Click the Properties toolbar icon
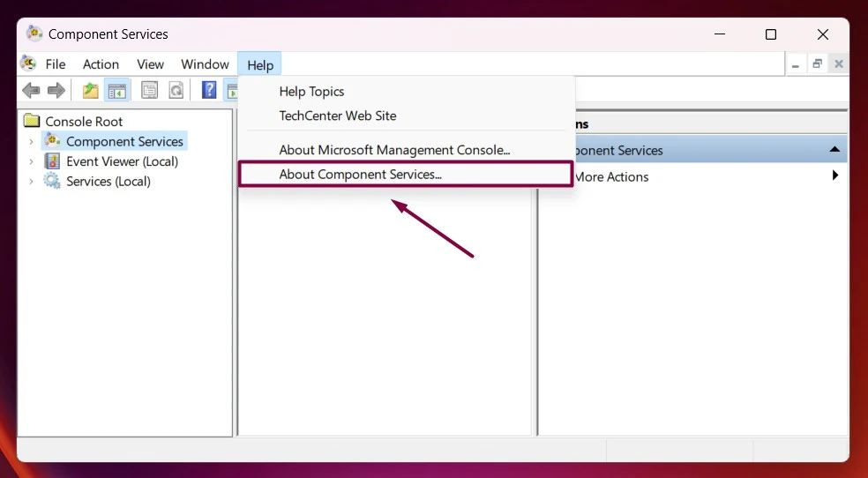The height and width of the screenshot is (478, 868). [149, 90]
